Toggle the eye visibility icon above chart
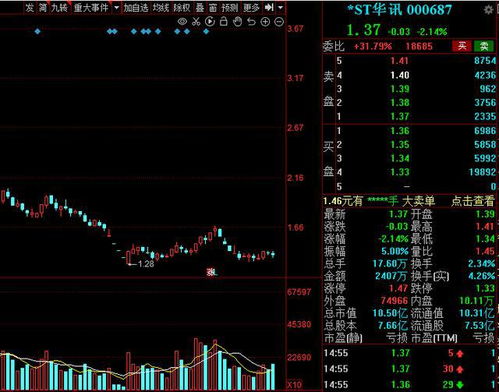This screenshot has width=499, height=392. click(182, 22)
